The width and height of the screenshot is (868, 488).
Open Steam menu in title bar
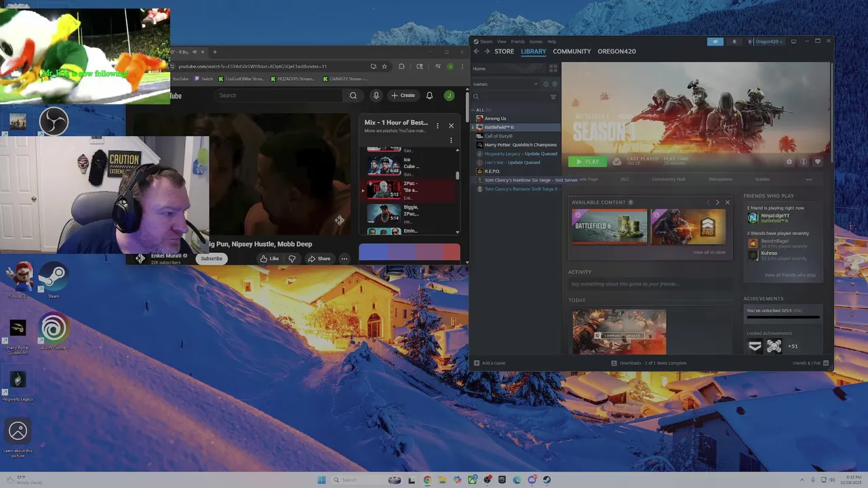486,41
